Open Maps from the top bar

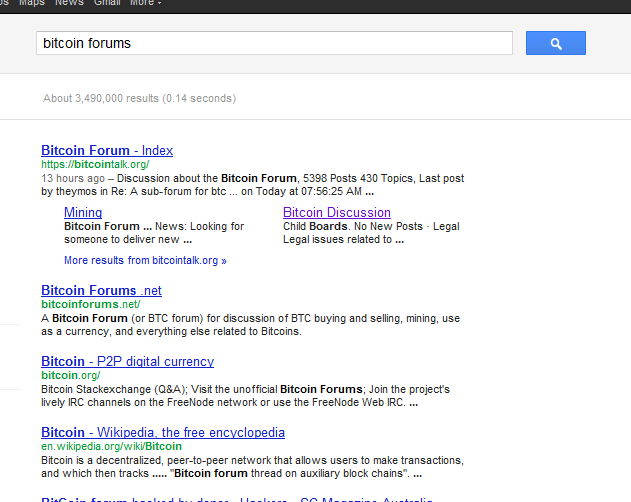click(x=32, y=3)
